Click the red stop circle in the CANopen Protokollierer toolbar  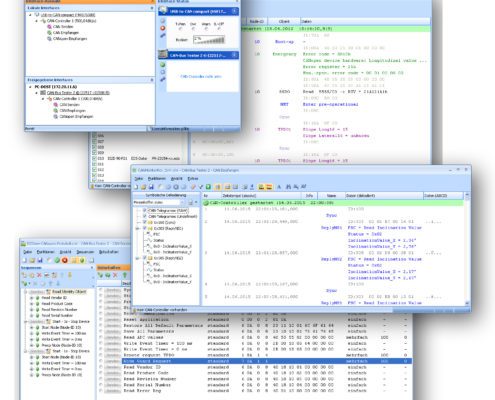65,260
